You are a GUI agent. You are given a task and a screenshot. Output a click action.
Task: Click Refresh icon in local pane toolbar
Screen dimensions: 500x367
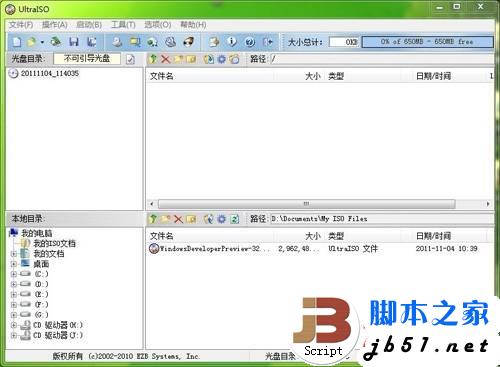click(235, 219)
